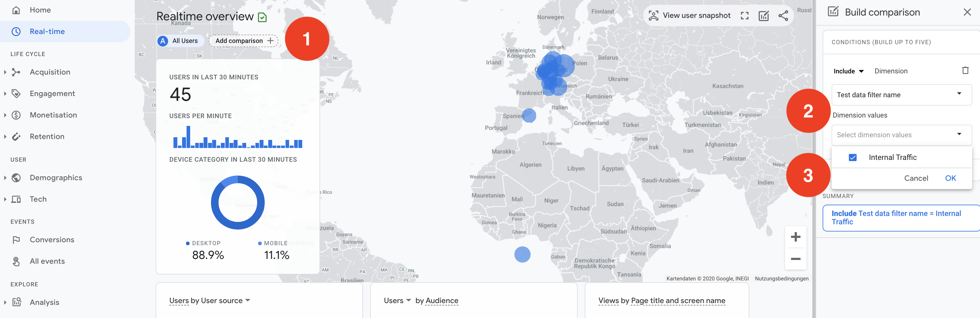Image resolution: width=980 pixels, height=318 pixels.
Task: Close the Build comparison panel
Action: coord(967,12)
